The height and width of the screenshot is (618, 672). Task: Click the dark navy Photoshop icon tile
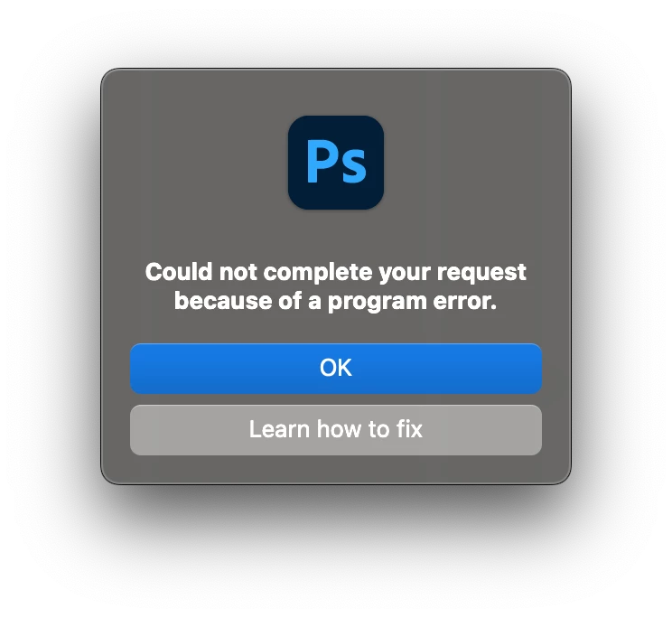pyautogui.click(x=336, y=163)
